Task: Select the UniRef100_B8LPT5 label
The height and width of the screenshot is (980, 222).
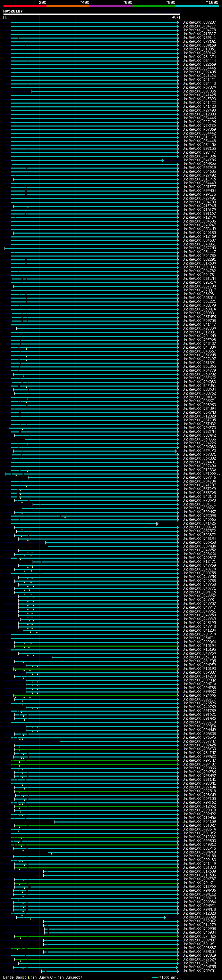Action: 199,849
